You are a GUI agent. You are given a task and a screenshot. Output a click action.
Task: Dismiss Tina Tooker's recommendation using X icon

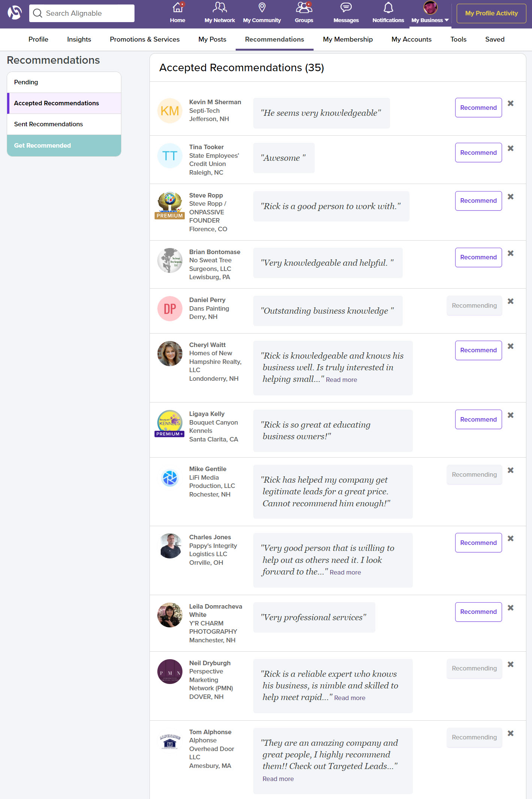click(510, 148)
